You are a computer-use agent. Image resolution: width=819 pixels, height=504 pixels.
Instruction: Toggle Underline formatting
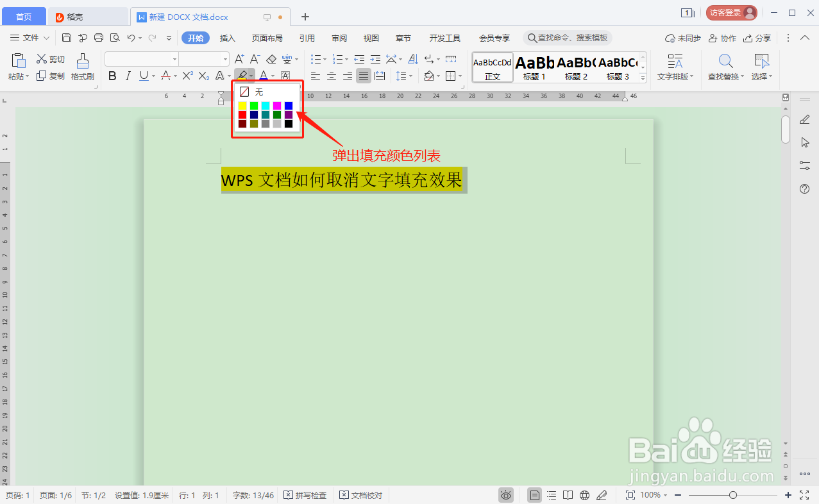[x=143, y=76]
